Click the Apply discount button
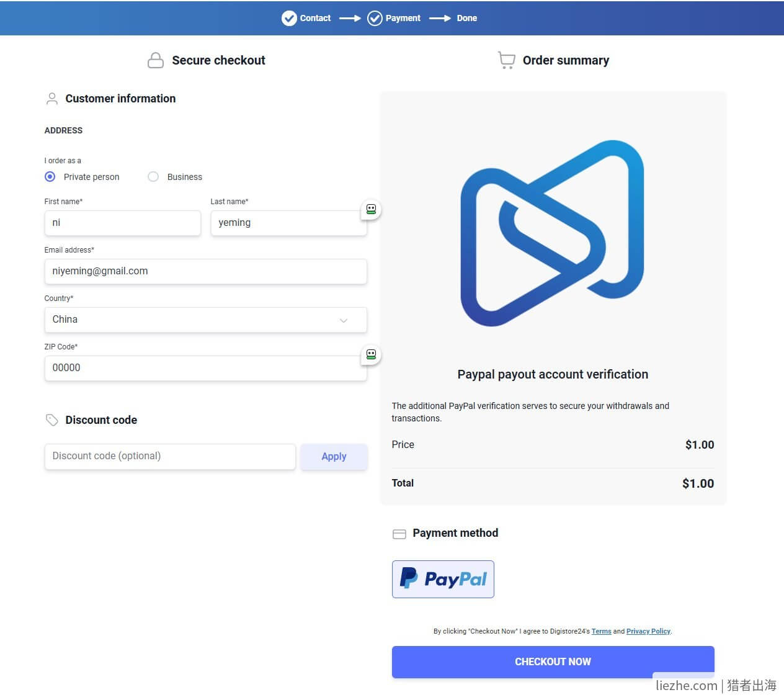784x700 pixels. 334,457
